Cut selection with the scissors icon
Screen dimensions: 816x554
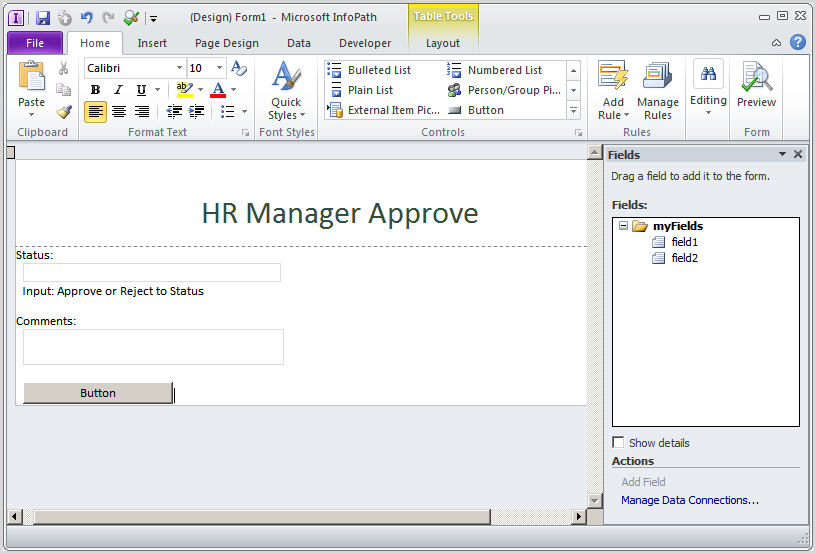[x=63, y=68]
